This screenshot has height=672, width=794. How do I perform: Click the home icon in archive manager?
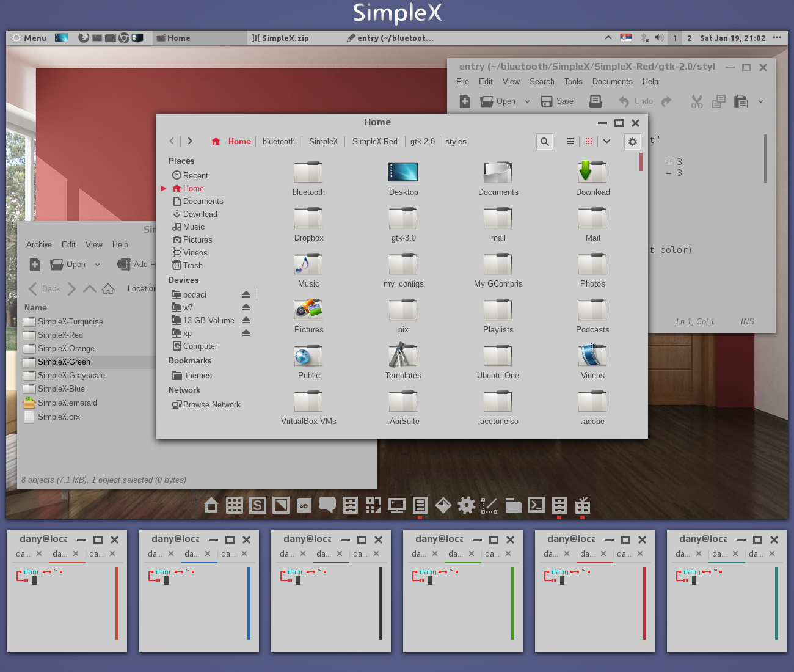click(108, 288)
